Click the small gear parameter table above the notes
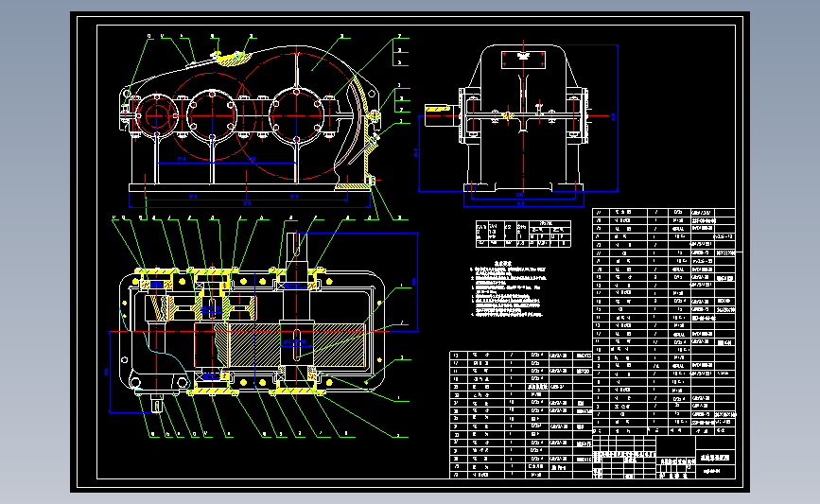Viewport: 820px width, 504px height. point(523,234)
